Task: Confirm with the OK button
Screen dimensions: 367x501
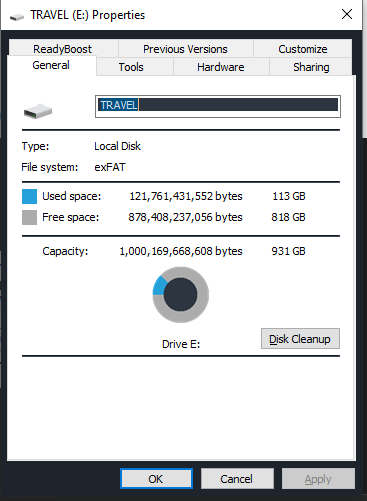Action: 156,479
